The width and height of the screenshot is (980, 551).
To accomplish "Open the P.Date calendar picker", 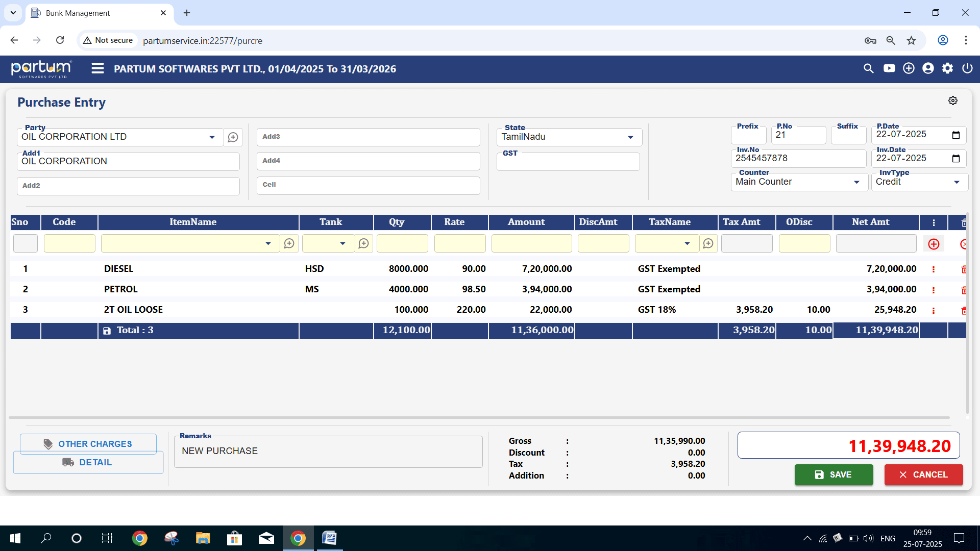I will [955, 135].
